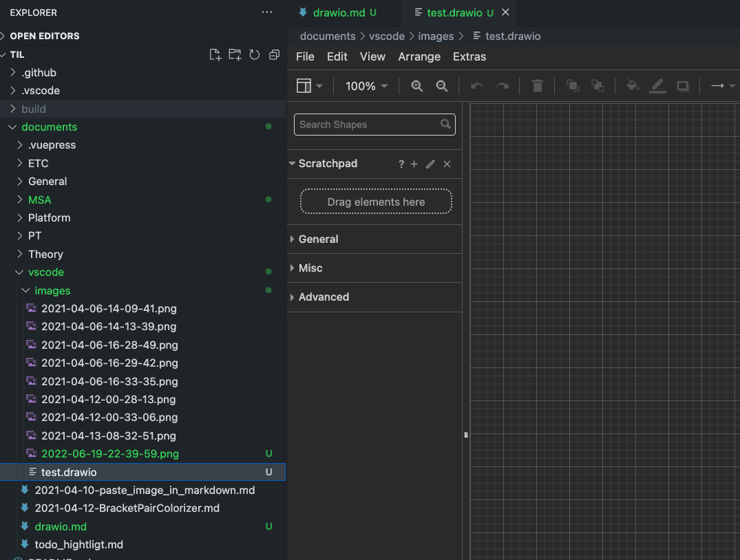Open the Extras menu
The width and height of the screenshot is (740, 560).
tap(469, 56)
